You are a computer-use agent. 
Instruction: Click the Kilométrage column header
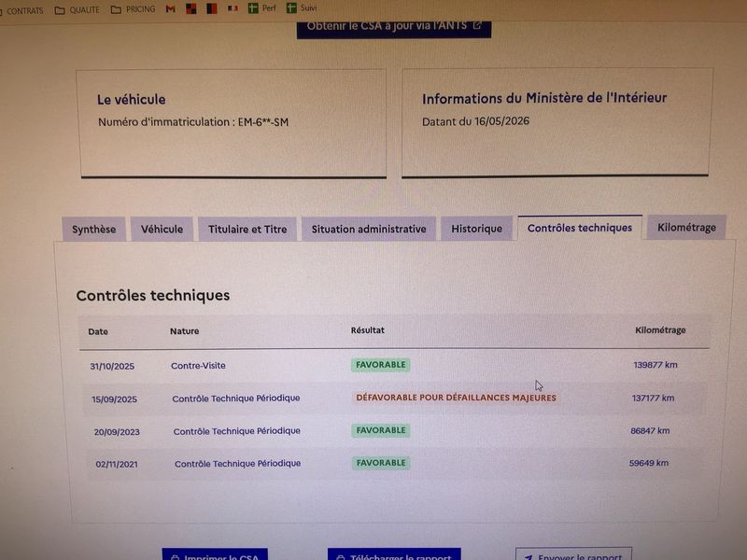tap(660, 330)
